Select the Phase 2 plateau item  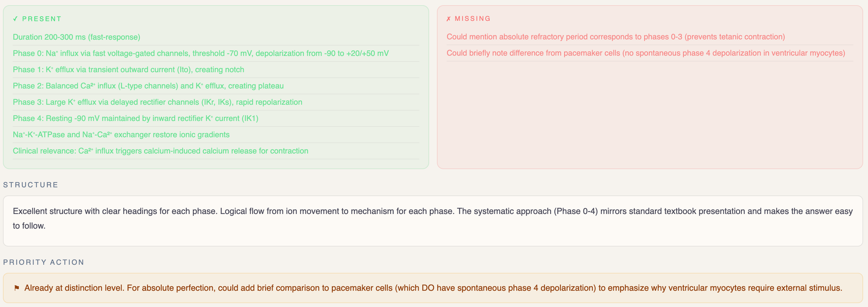148,86
